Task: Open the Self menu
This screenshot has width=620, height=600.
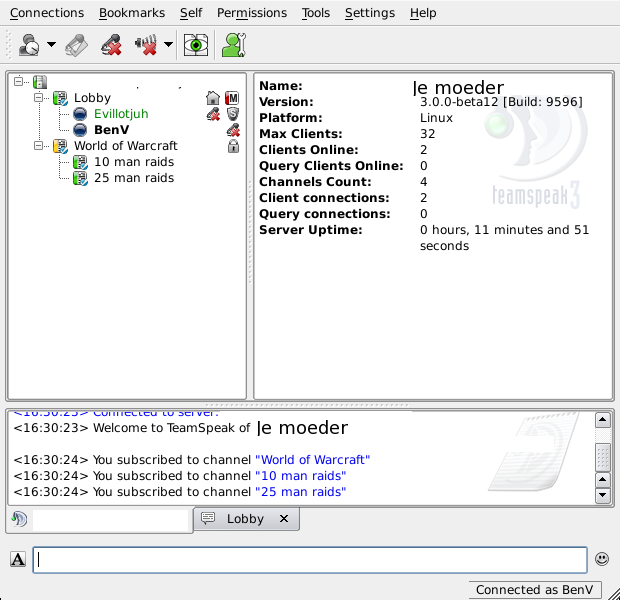Action: (x=191, y=13)
